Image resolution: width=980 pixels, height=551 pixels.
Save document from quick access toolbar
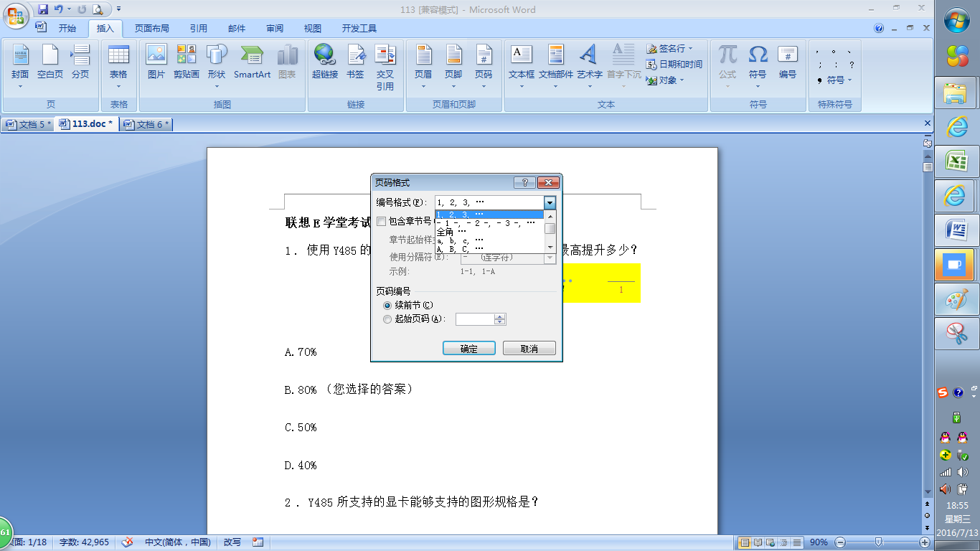pos(43,9)
